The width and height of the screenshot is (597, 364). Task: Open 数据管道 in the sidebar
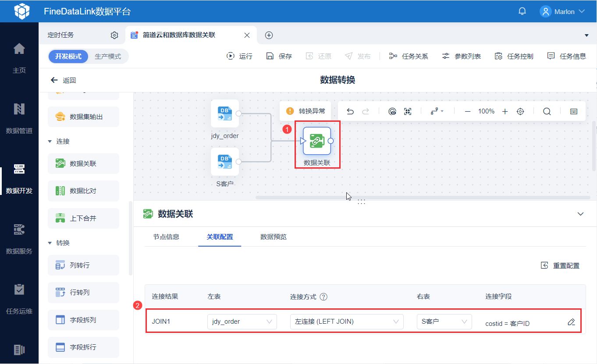[19, 119]
